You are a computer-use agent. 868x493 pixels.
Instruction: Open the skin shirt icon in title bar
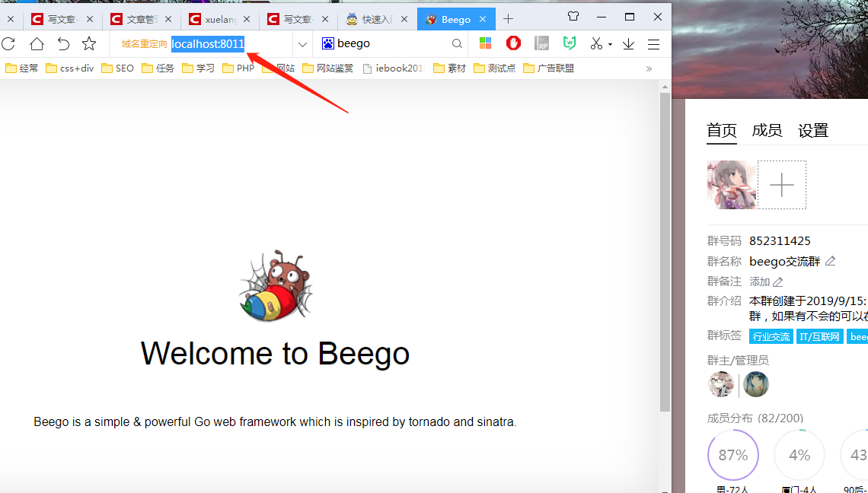pos(573,16)
